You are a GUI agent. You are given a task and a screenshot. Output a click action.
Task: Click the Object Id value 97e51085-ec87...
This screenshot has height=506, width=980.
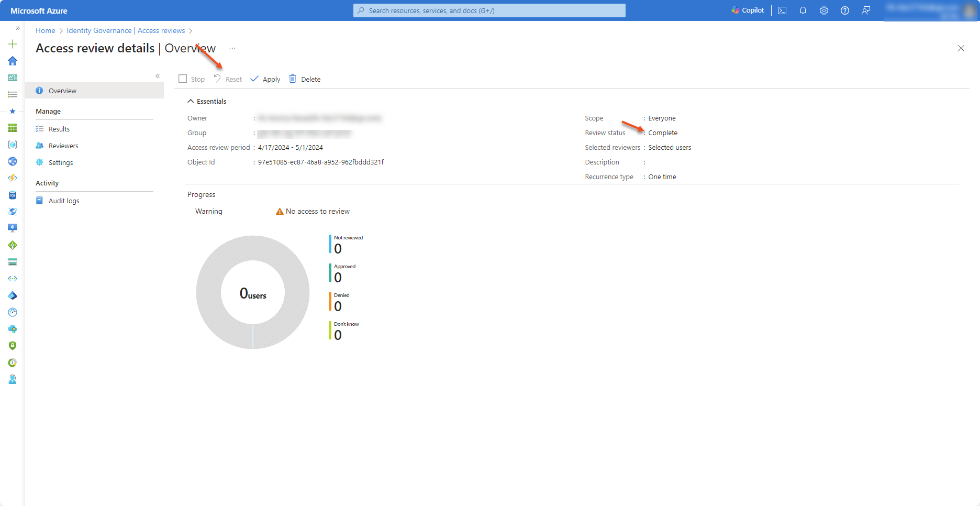pyautogui.click(x=321, y=162)
